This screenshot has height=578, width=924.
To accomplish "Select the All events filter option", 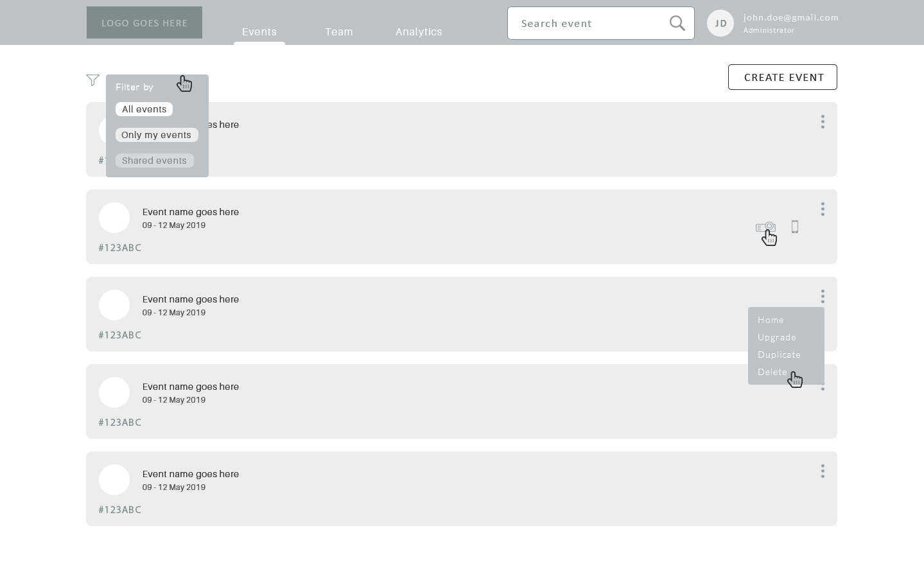I will click(144, 109).
